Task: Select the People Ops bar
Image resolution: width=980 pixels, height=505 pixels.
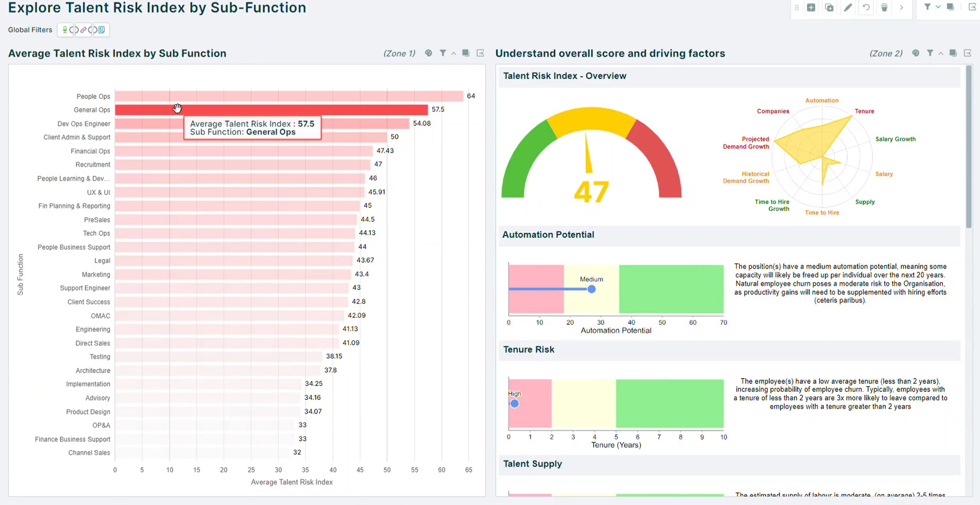Action: (x=289, y=96)
